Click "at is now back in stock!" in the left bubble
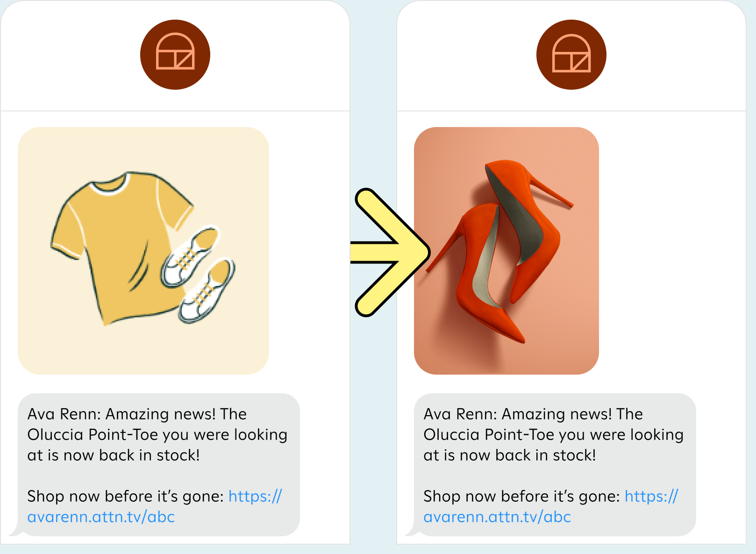This screenshot has height=554, width=756. [114, 455]
